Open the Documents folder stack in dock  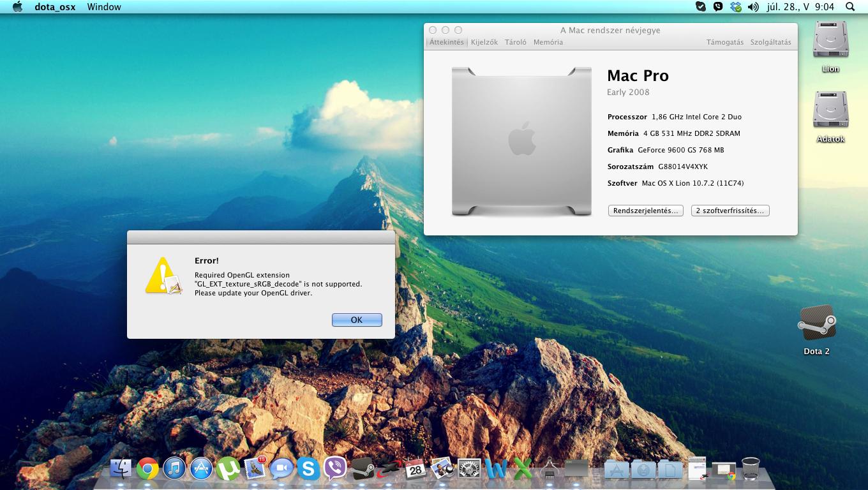click(x=670, y=469)
